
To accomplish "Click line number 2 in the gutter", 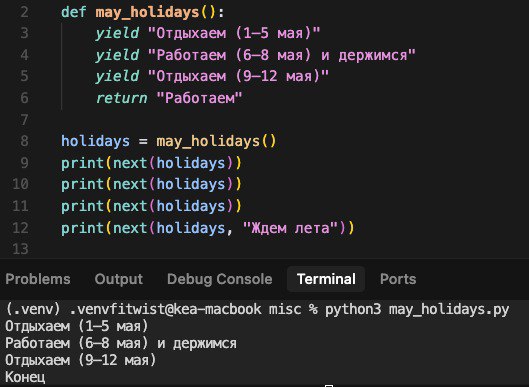I will [24, 12].
